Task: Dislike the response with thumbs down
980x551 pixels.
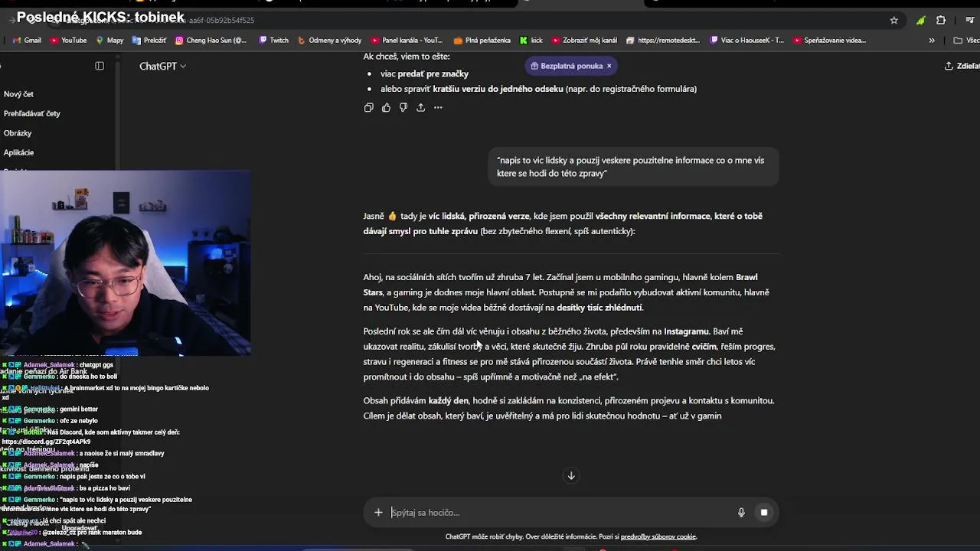Action: click(x=403, y=108)
